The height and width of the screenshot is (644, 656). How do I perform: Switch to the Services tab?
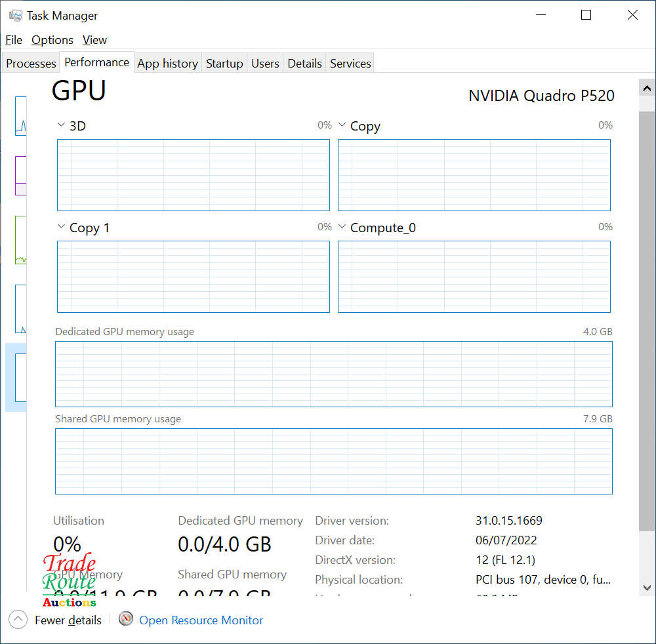point(350,64)
